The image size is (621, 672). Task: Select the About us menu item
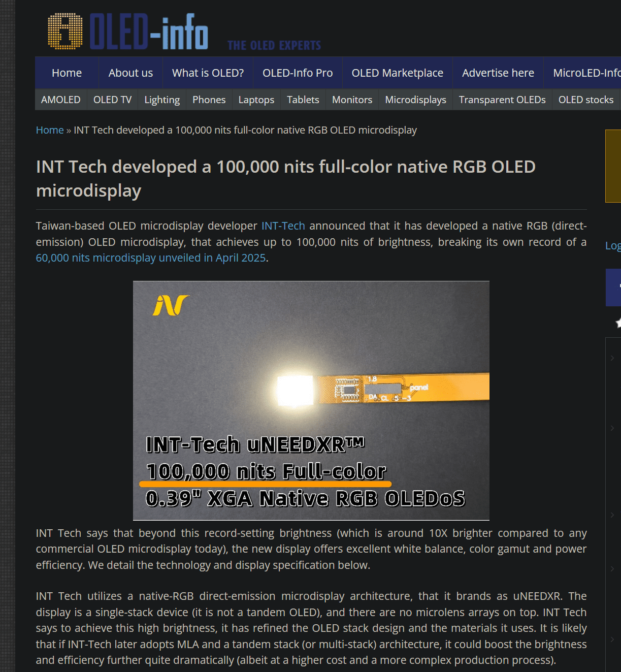[130, 73]
